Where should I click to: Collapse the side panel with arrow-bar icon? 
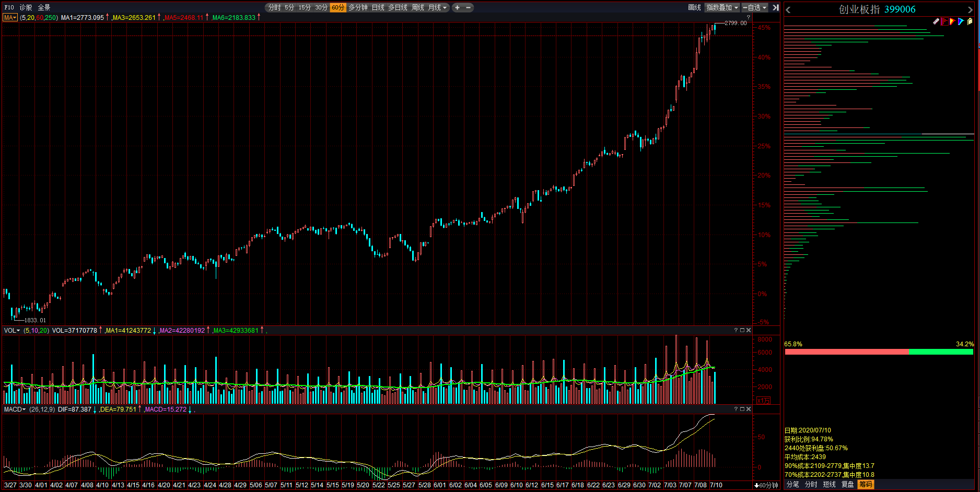tap(776, 8)
